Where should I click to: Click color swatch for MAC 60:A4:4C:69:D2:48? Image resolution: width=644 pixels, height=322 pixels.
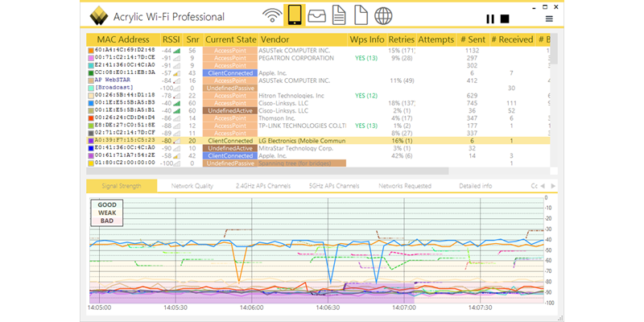tap(90, 51)
